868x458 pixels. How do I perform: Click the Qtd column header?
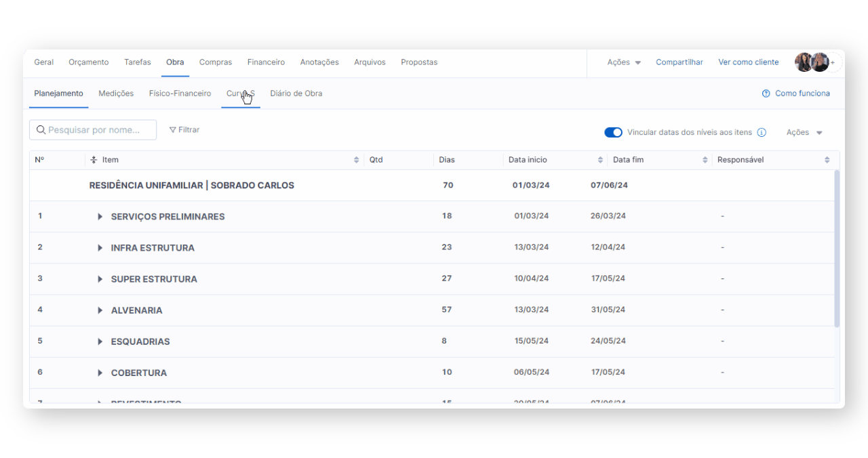click(x=376, y=160)
